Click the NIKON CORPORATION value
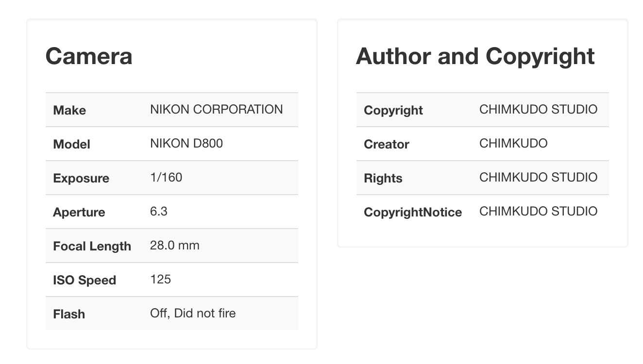Viewport: 643px width, 364px height. tap(217, 109)
